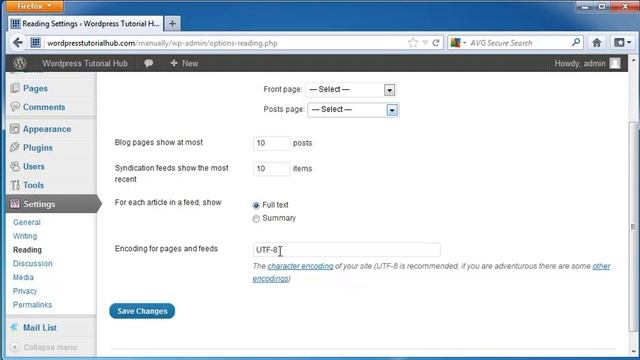Click the search magnifier icon
The width and height of the screenshot is (640, 360).
click(x=576, y=42)
